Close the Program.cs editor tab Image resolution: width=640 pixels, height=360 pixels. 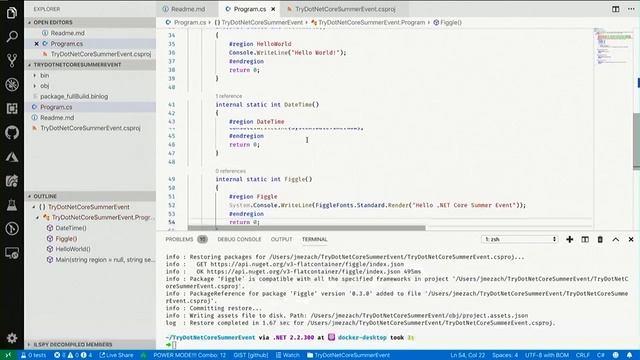coord(273,9)
